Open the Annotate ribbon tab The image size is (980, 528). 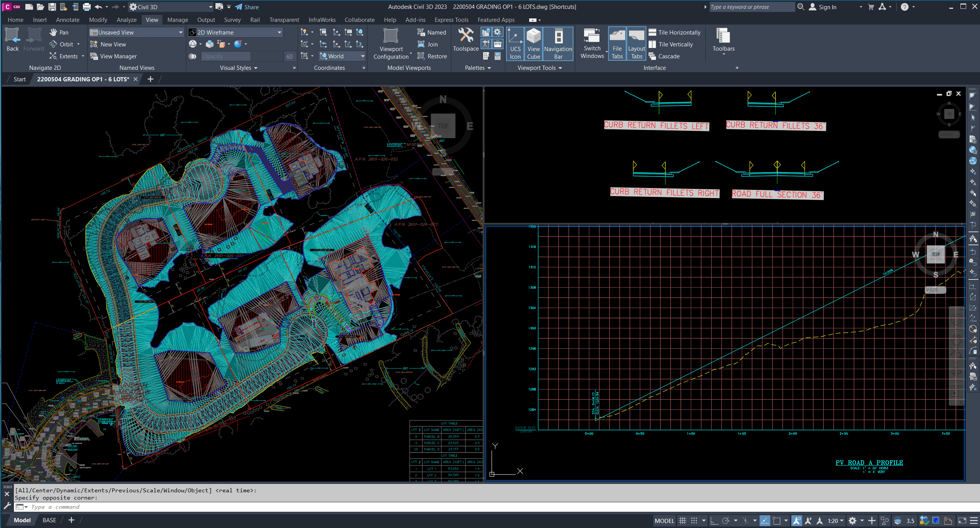(x=68, y=20)
